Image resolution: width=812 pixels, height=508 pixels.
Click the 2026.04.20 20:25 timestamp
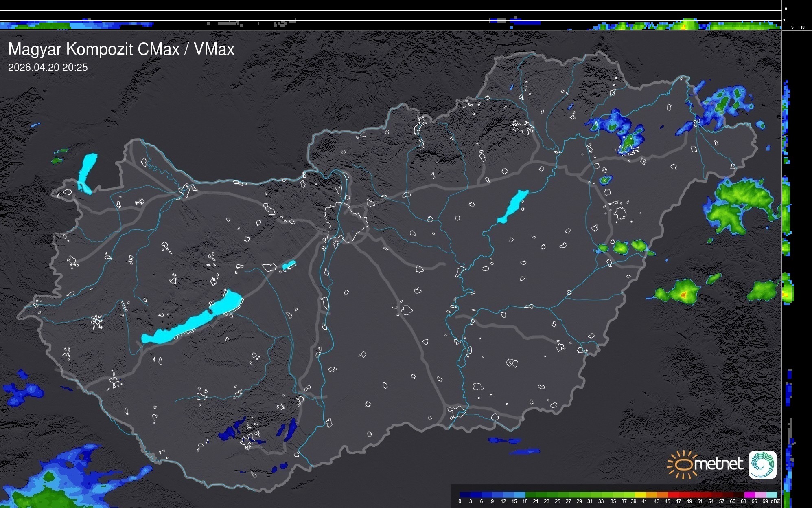click(x=48, y=68)
